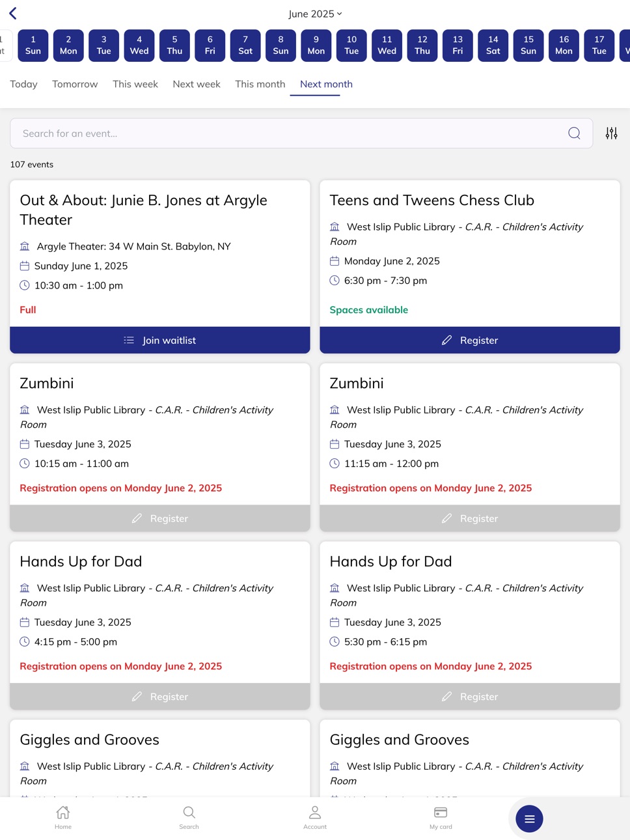Pick the 14 Sat date chip
The height and width of the screenshot is (840, 630).
(x=493, y=46)
